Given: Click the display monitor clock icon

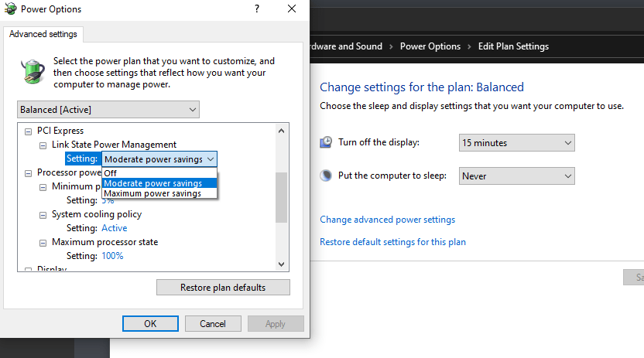Looking at the screenshot, I should [x=327, y=142].
